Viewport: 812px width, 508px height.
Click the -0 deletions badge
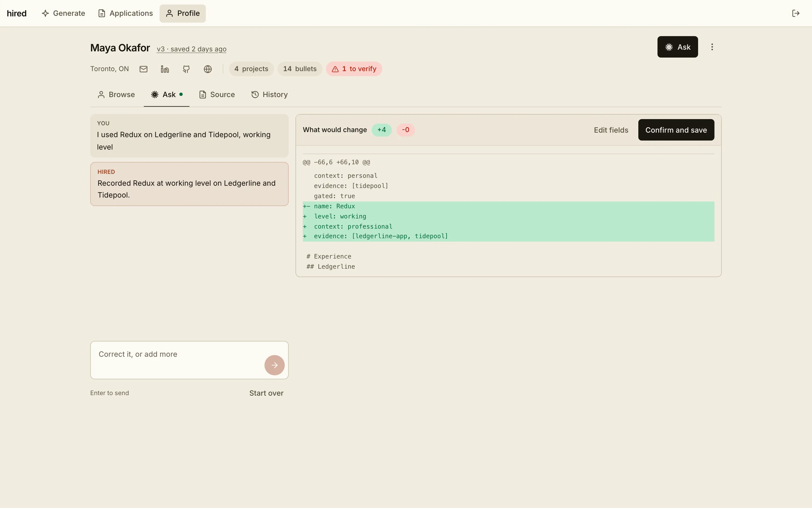pyautogui.click(x=405, y=130)
